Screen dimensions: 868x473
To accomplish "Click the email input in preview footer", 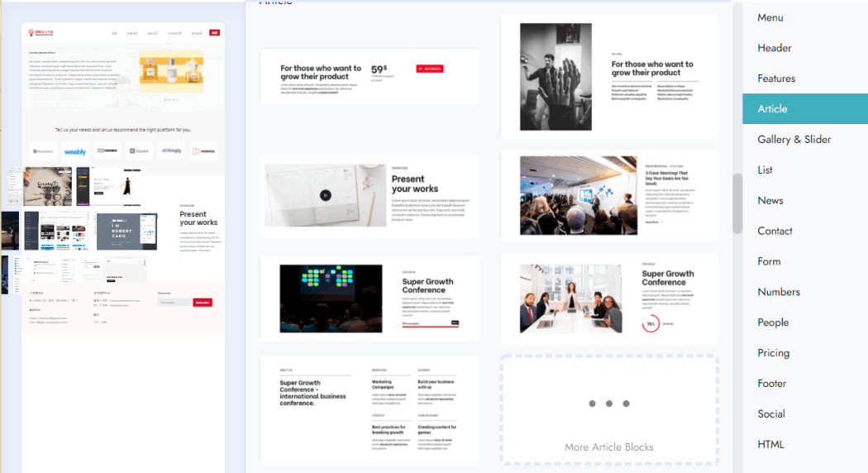I will coord(175,303).
